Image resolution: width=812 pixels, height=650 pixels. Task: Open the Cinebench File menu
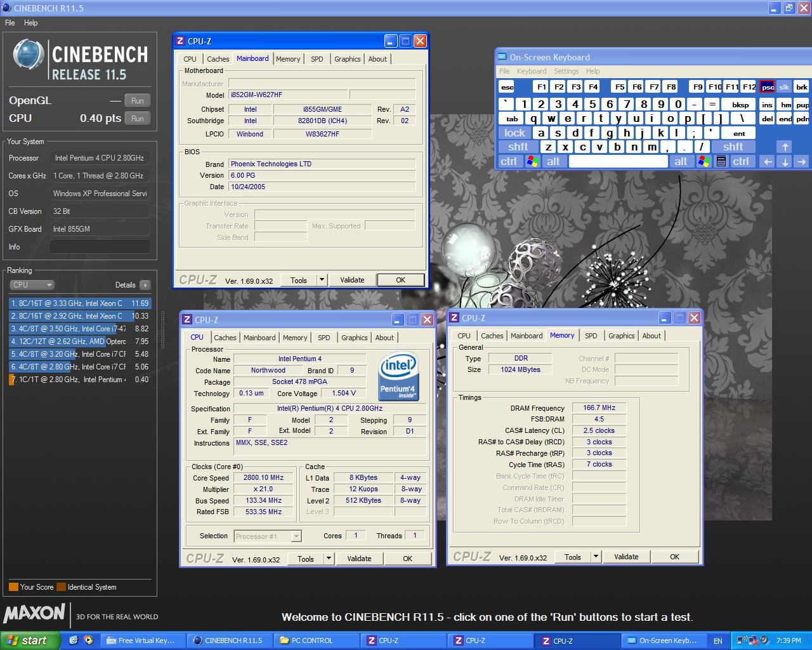coord(10,23)
